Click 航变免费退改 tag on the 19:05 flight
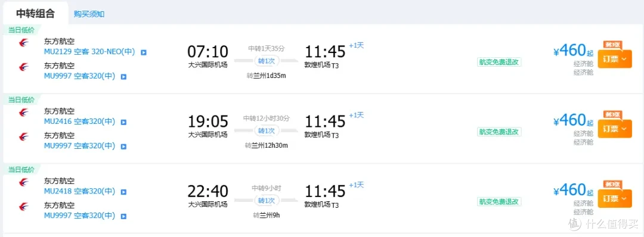The image size is (644, 237). click(x=499, y=132)
